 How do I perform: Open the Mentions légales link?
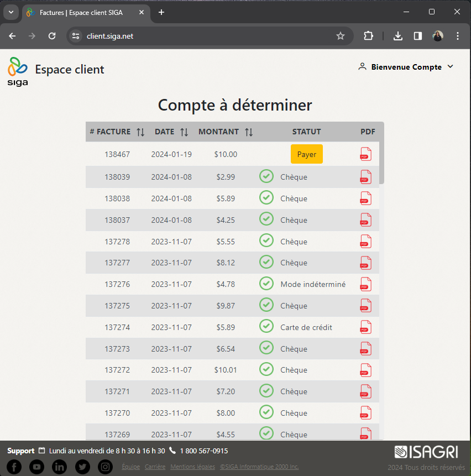(x=193, y=467)
